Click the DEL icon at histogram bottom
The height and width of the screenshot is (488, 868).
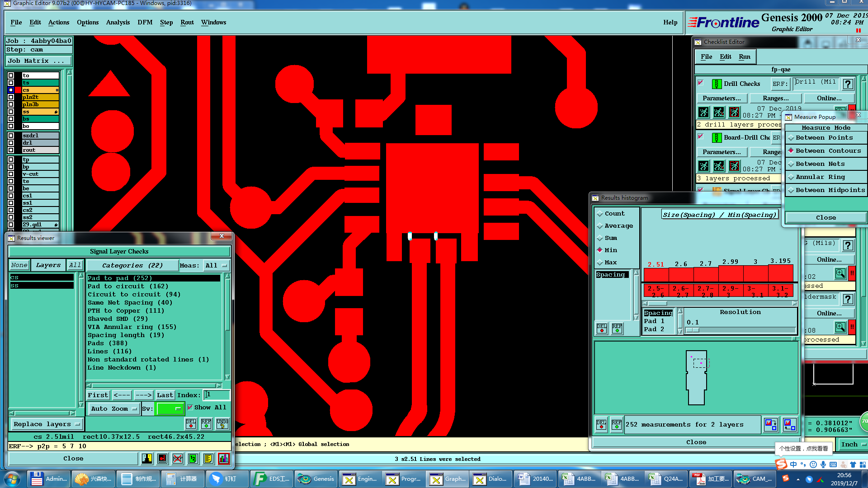click(x=601, y=424)
